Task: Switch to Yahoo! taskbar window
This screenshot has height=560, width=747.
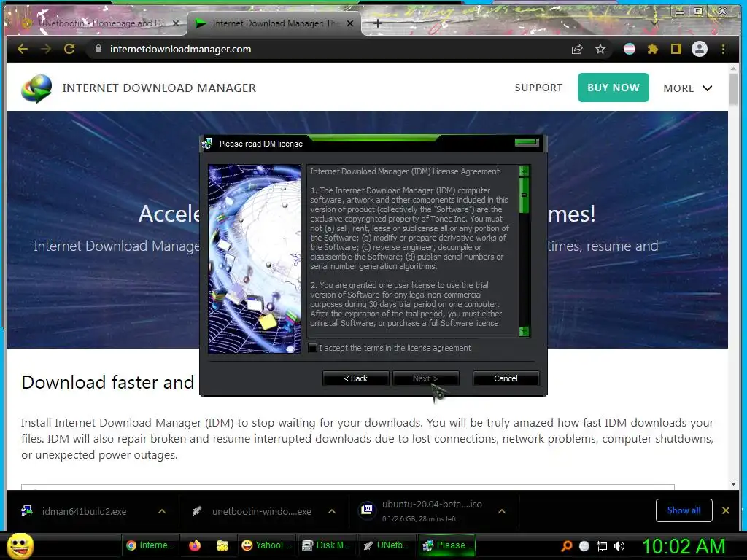Action: pyautogui.click(x=266, y=545)
